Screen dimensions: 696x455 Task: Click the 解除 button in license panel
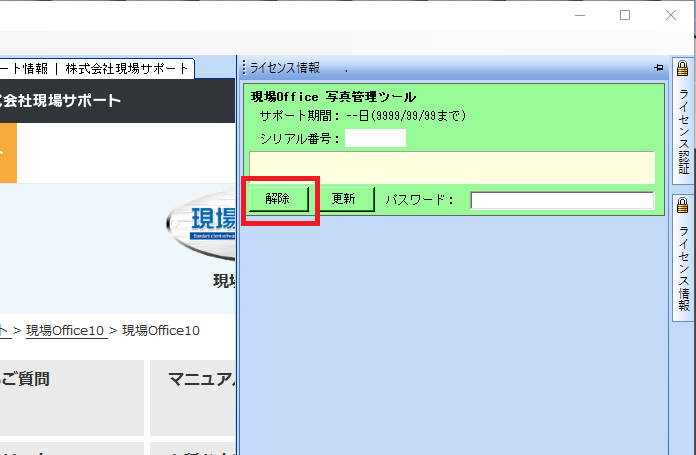point(278,199)
